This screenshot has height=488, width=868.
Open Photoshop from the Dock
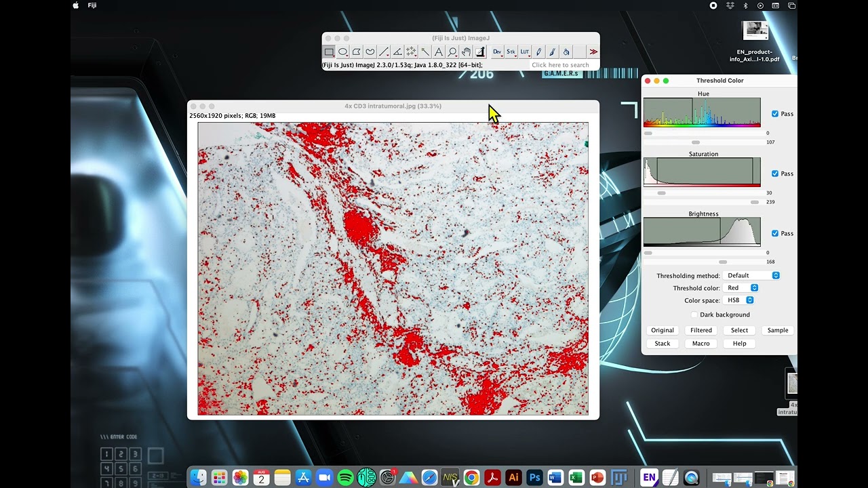(534, 478)
